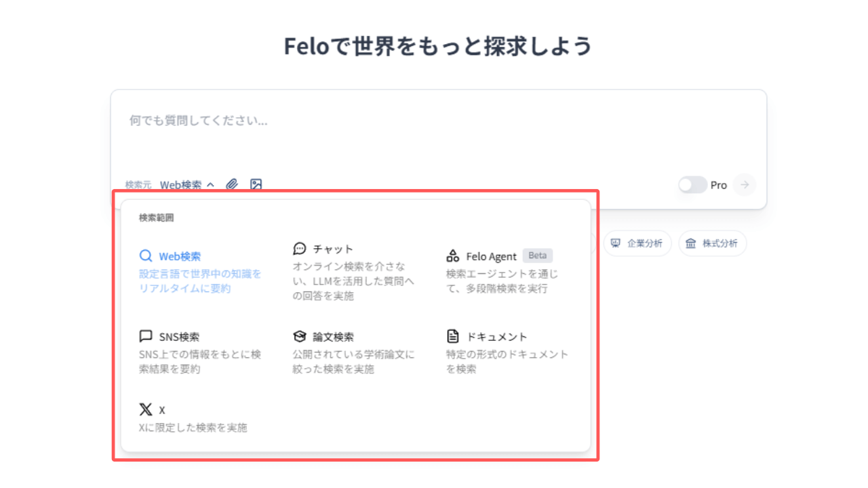Click the X logo icon
The width and height of the screenshot is (868, 488).
[146, 409]
